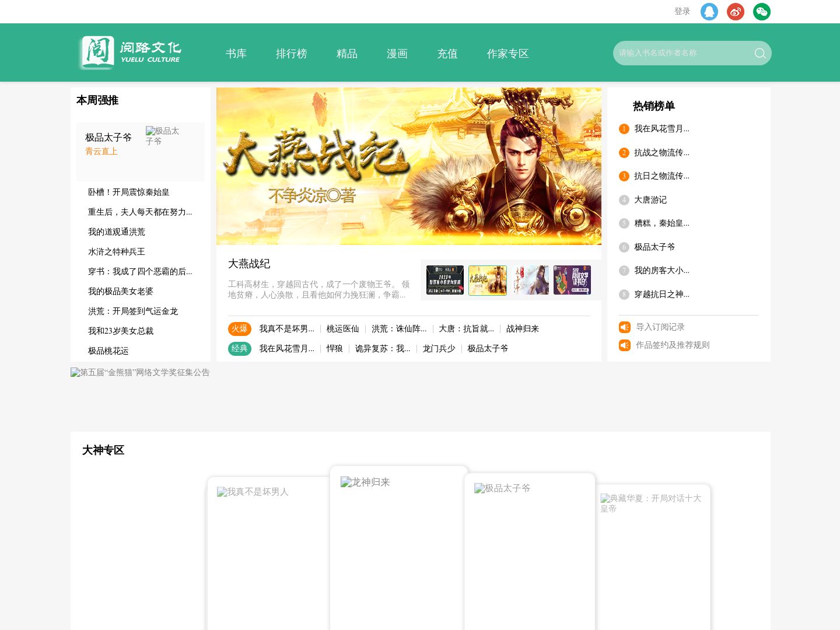Open 穿书：我成了四个恶霸的后...
The image size is (840, 630).
(x=140, y=271)
